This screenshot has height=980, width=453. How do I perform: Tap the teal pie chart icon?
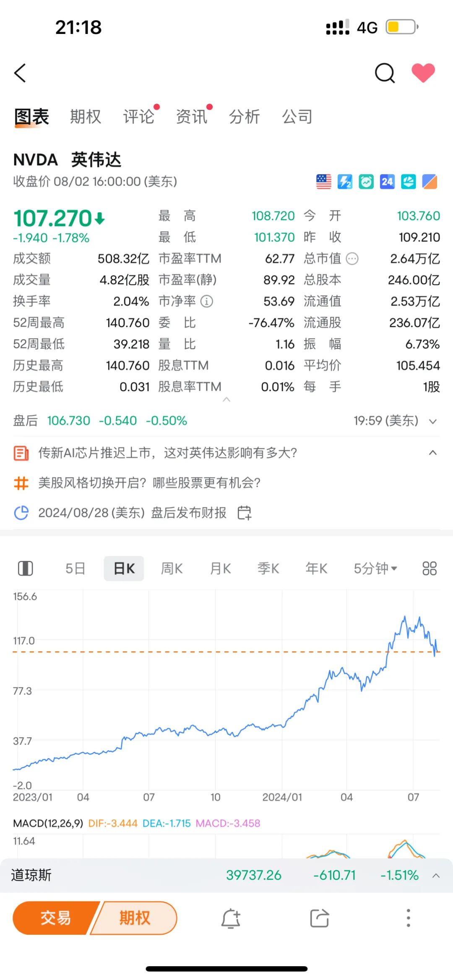click(x=408, y=182)
